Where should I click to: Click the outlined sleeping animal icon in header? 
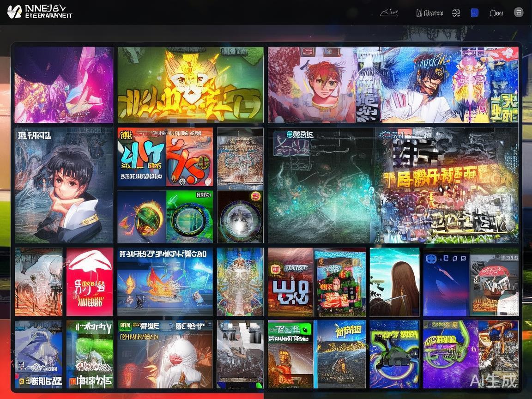(x=389, y=13)
